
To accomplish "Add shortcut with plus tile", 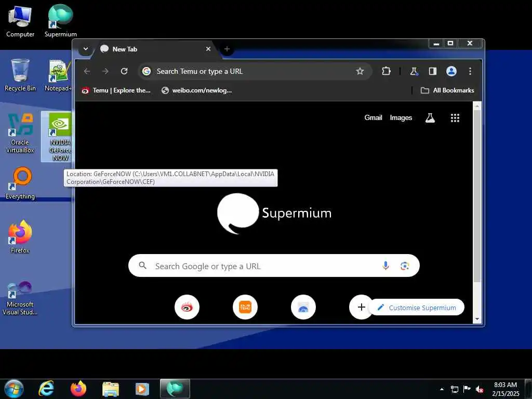I will 362,307.
